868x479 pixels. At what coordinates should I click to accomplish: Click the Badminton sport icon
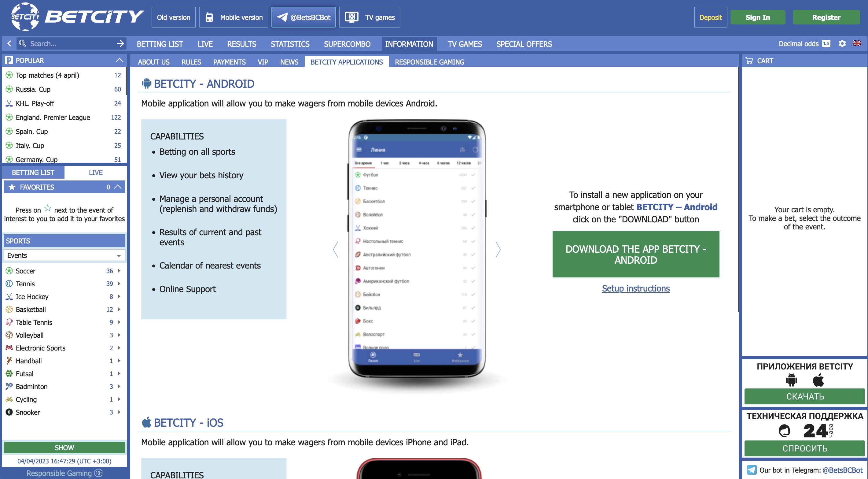9,386
